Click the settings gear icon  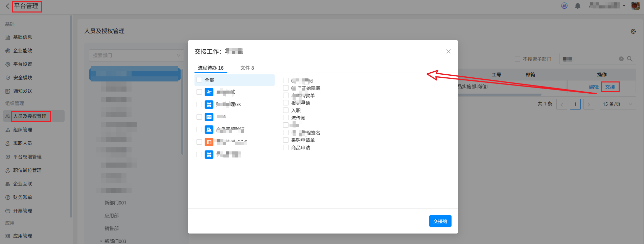click(633, 31)
